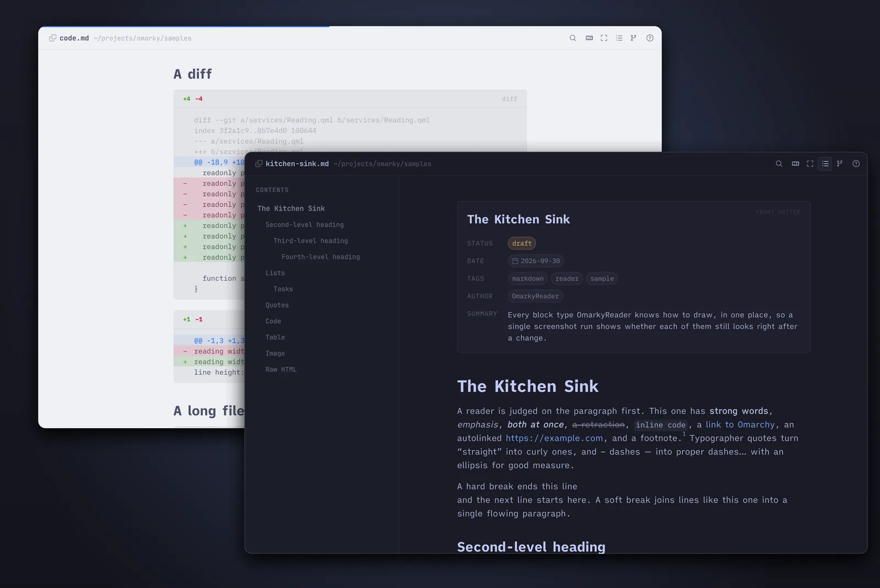
Task: Click the 'diff' language label in code.md
Action: 510,99
